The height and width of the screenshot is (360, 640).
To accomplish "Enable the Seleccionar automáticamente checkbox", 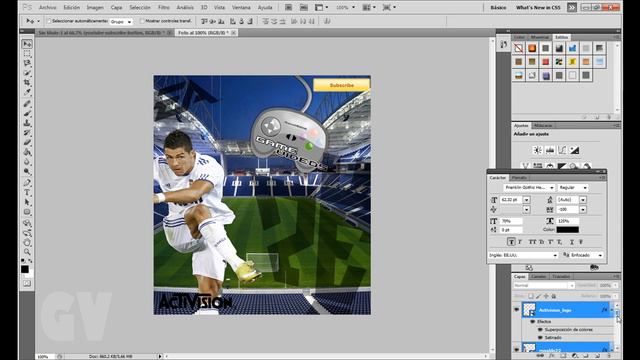I will [49, 21].
